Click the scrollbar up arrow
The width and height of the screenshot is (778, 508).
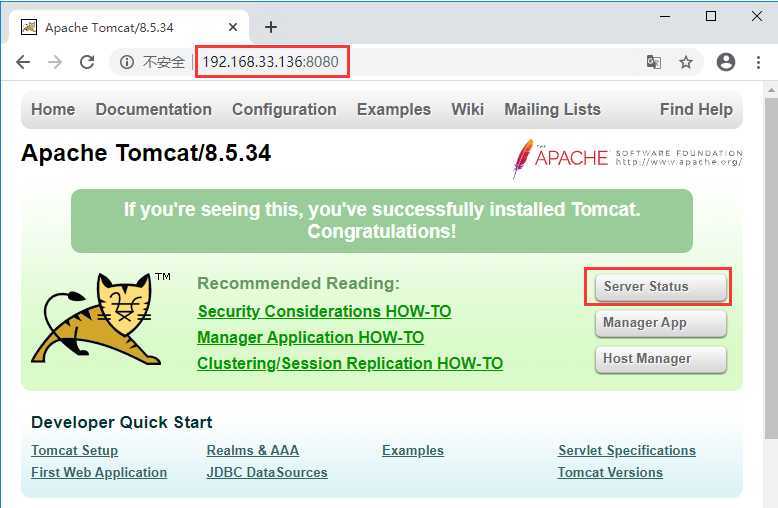point(772,91)
